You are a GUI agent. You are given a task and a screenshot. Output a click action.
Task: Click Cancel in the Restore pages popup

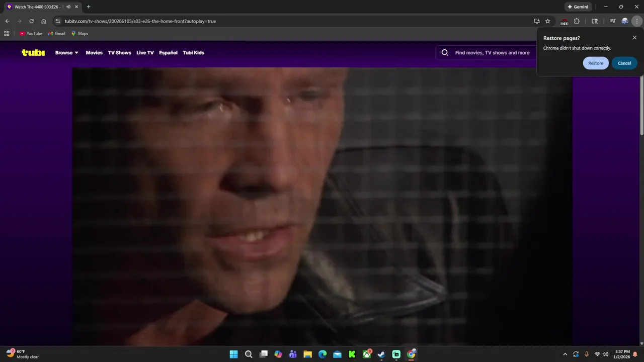click(624, 63)
